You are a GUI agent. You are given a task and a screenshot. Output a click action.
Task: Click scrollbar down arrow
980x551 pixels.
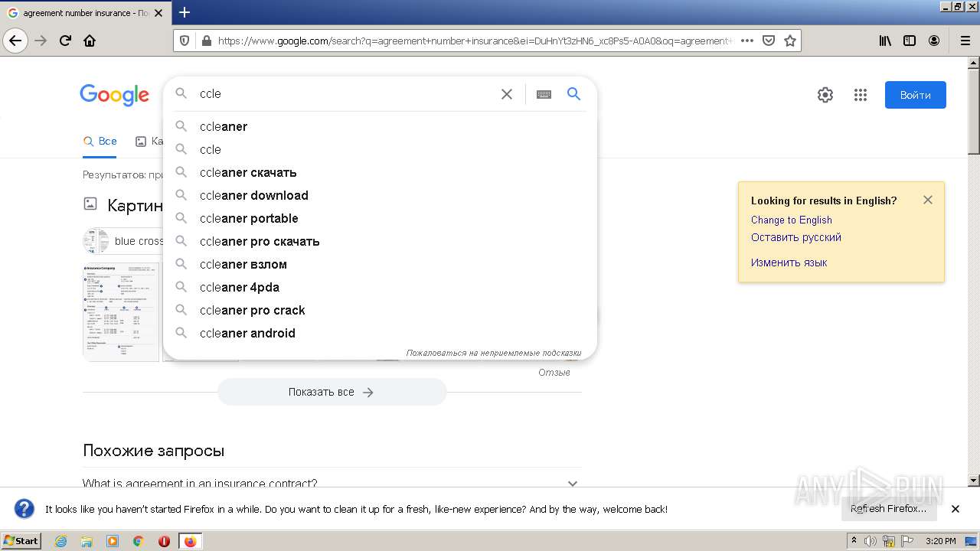974,481
